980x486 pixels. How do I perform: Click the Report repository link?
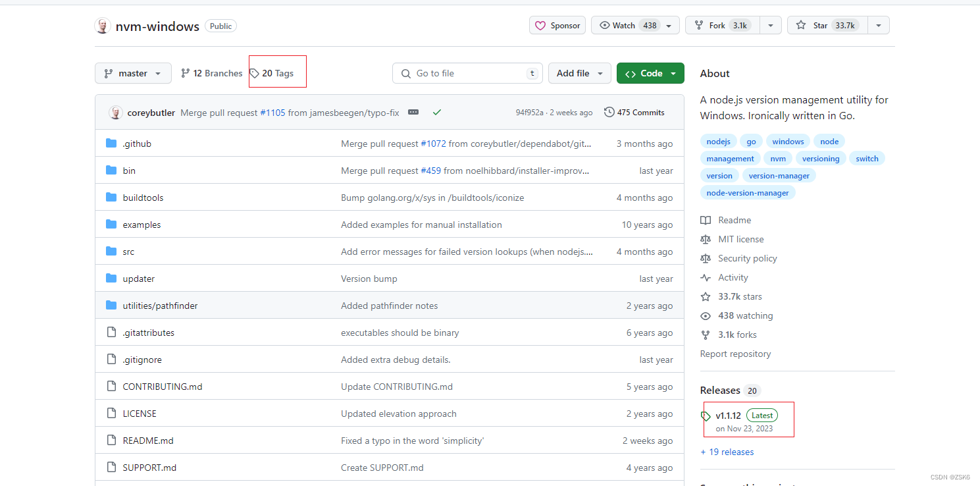735,354
